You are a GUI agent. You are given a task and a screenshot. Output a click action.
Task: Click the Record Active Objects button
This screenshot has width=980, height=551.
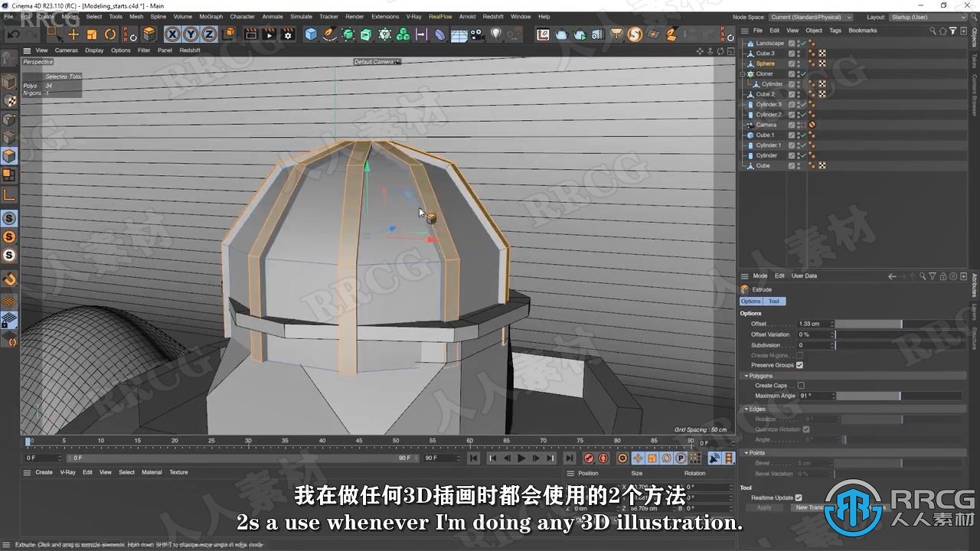pyautogui.click(x=589, y=458)
